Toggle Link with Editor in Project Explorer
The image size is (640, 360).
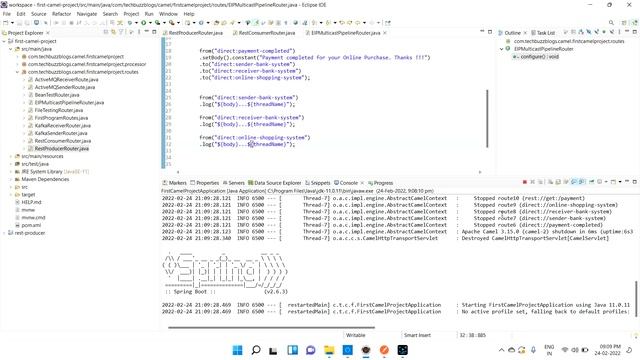(113, 32)
